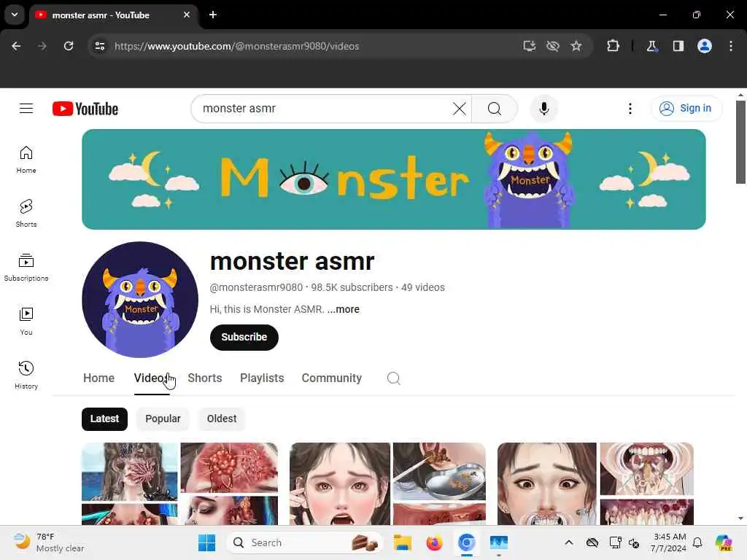Reload the current page
The width and height of the screenshot is (747, 560).
pyautogui.click(x=69, y=46)
